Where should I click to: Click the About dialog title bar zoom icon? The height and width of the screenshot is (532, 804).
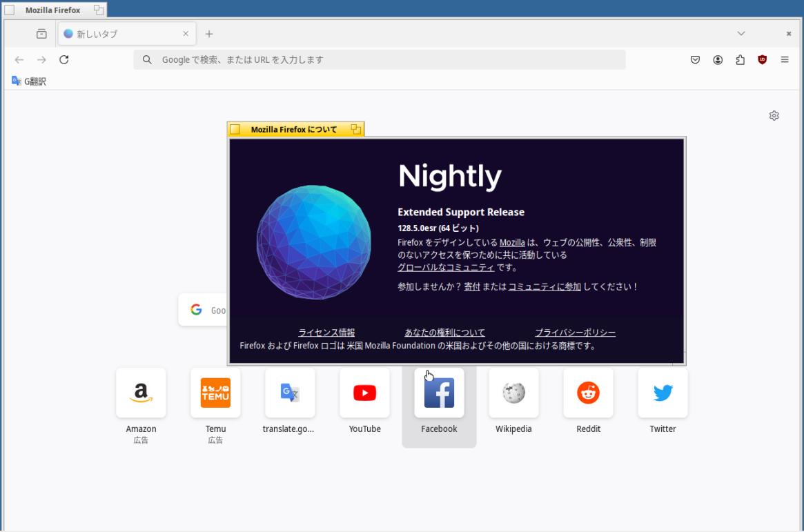[356, 129]
